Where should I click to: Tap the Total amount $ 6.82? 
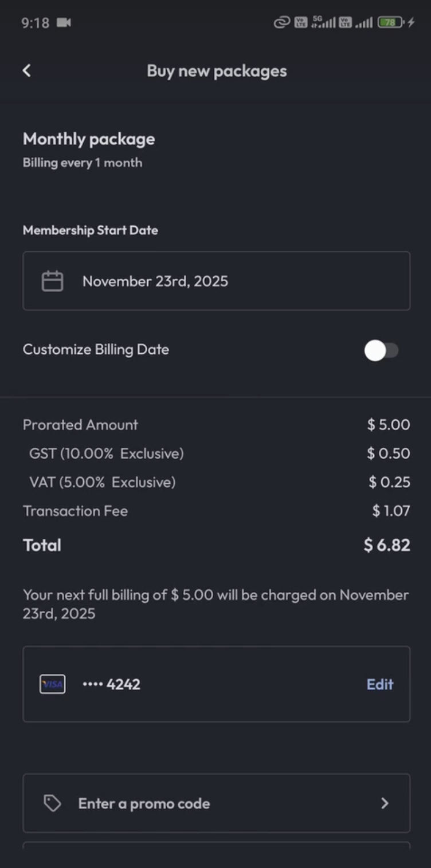387,545
